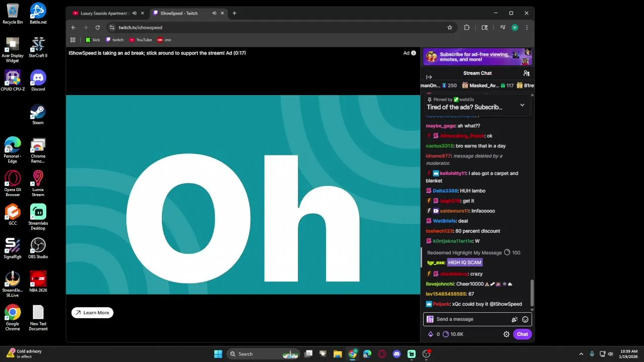Open File Explorer from taskbar

(338, 354)
